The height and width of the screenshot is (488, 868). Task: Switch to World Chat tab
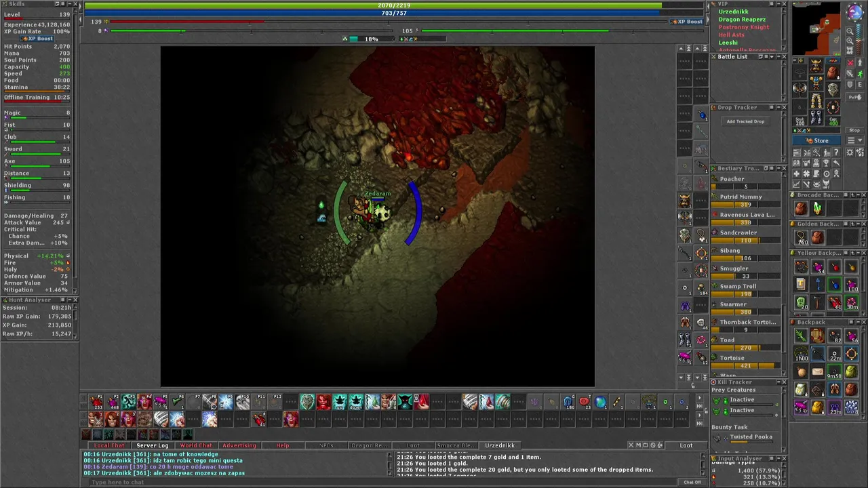click(x=196, y=445)
